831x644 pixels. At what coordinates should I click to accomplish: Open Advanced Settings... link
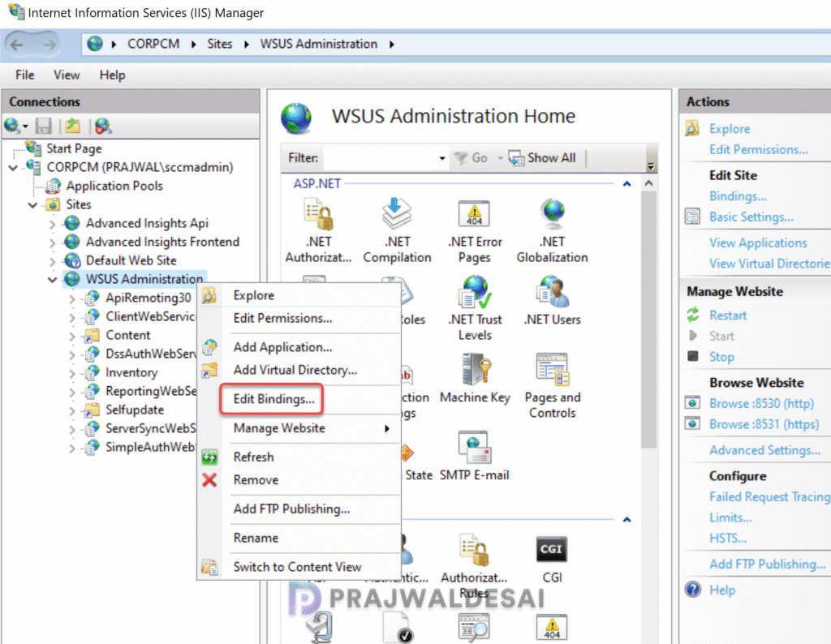[764, 449]
